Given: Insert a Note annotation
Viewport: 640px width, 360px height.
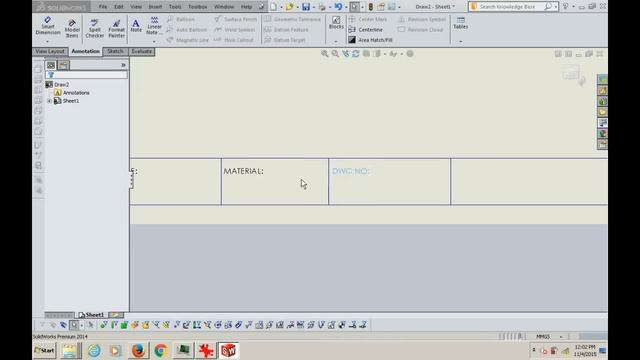Looking at the screenshot, I should click(x=136, y=25).
